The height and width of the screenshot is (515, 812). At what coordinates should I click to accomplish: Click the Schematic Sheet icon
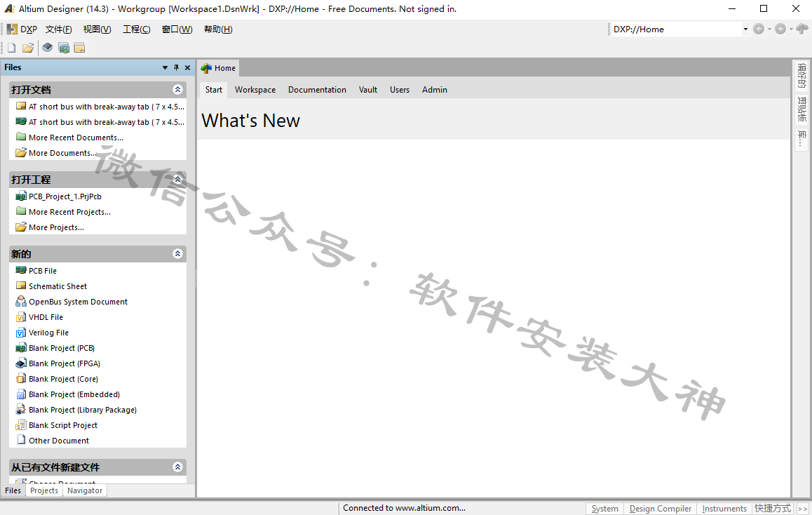pos(21,286)
